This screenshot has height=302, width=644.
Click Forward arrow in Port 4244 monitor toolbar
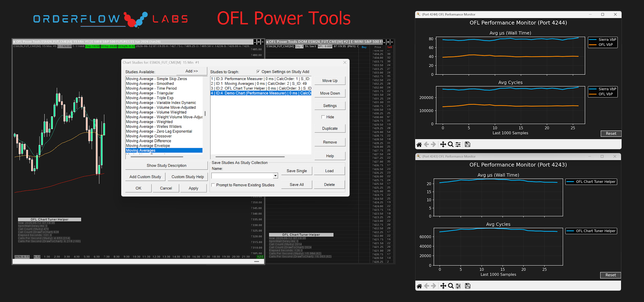tap(434, 145)
